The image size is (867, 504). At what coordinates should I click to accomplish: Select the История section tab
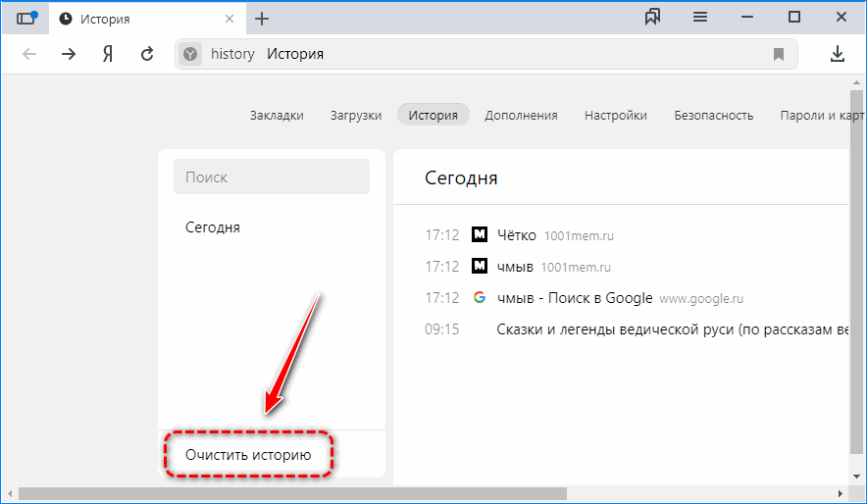[x=433, y=115]
